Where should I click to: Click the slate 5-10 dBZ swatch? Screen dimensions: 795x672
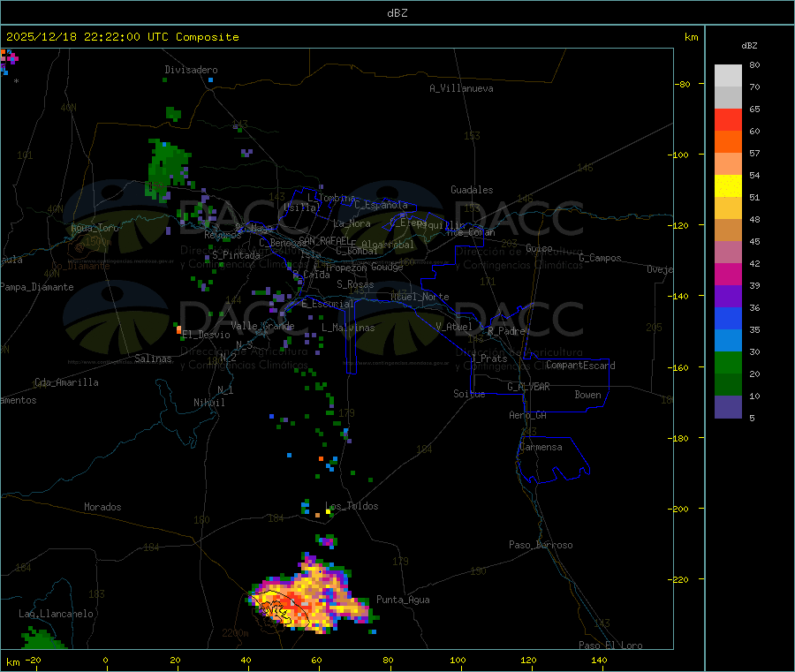728,407
